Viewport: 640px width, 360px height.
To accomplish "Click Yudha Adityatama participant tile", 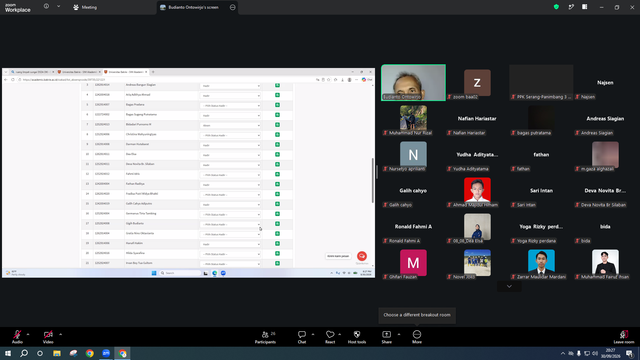I will pyautogui.click(x=477, y=154).
